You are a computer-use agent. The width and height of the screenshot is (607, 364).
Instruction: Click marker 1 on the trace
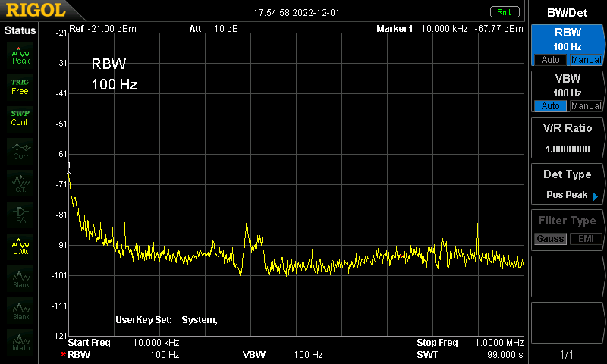[69, 174]
